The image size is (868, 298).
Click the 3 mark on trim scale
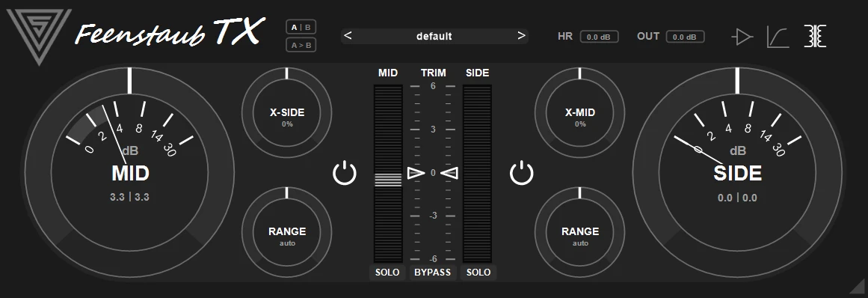click(433, 130)
